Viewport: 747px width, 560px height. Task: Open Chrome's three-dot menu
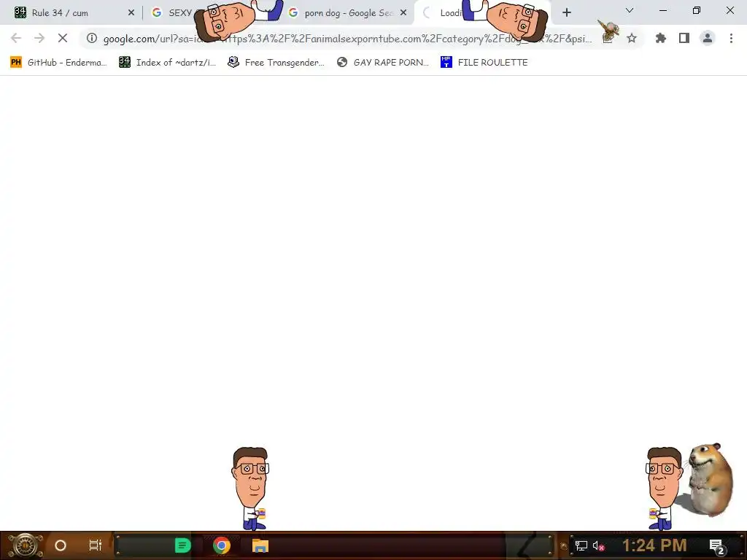731,38
